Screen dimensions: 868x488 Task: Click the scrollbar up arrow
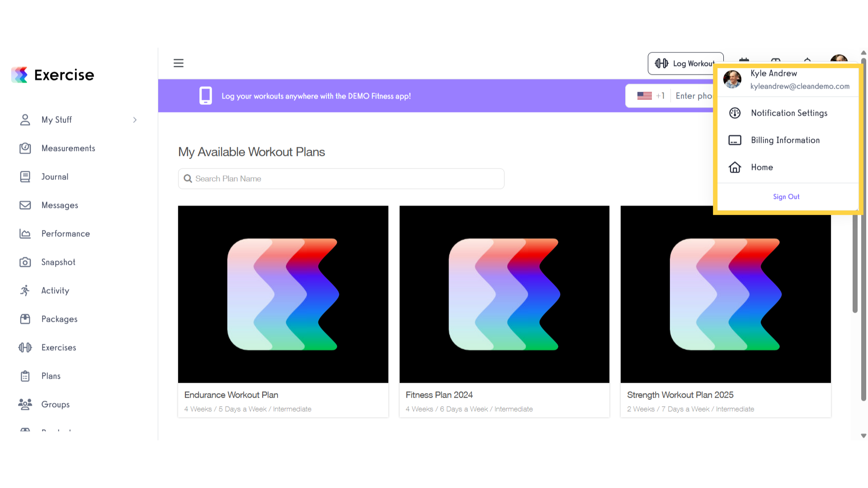[863, 53]
